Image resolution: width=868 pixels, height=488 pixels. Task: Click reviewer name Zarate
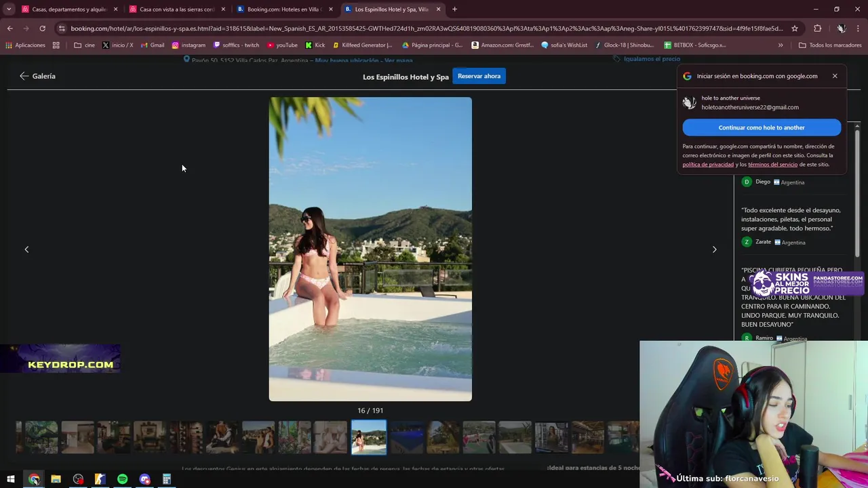tap(763, 242)
